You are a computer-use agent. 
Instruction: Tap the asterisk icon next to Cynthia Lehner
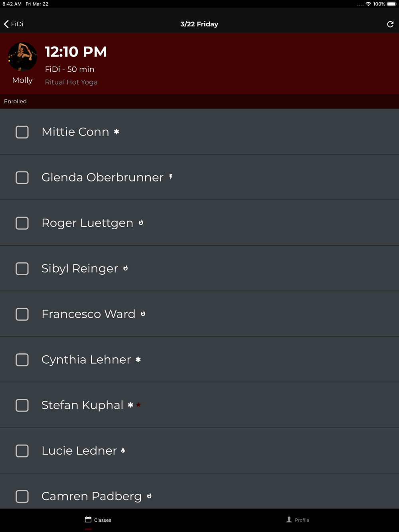[x=138, y=359]
